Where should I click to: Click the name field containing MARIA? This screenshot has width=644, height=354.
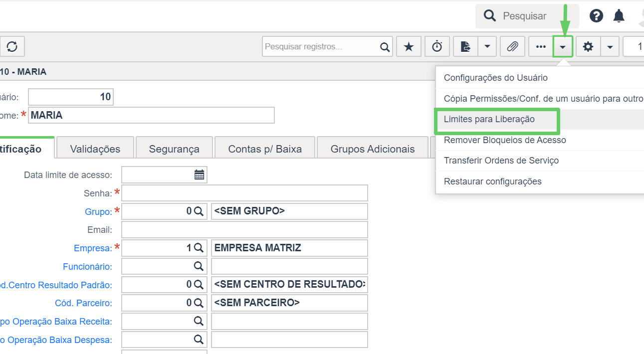pos(151,115)
